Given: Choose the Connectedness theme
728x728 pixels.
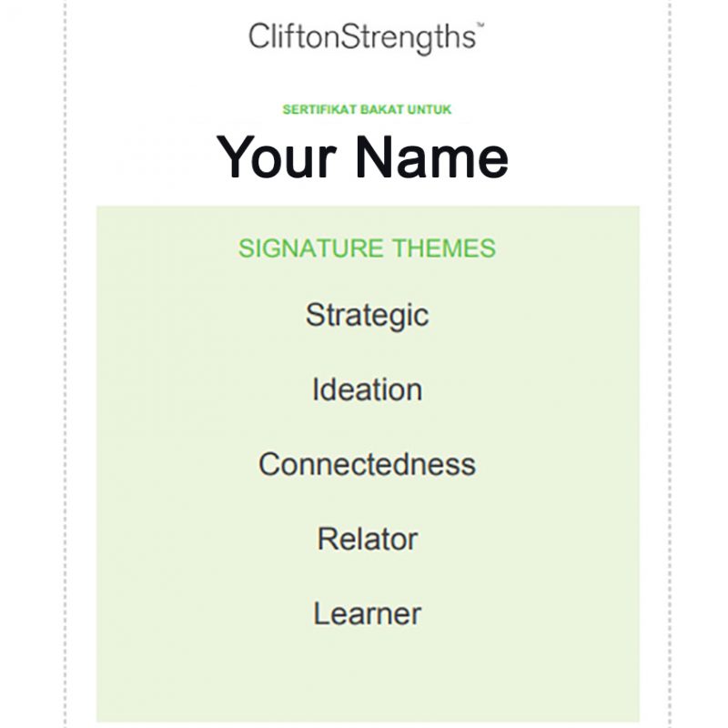Looking at the screenshot, I should 367,464.
